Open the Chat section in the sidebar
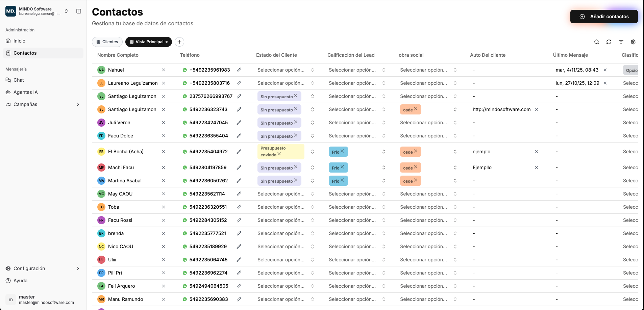The image size is (644, 310). 19,80
